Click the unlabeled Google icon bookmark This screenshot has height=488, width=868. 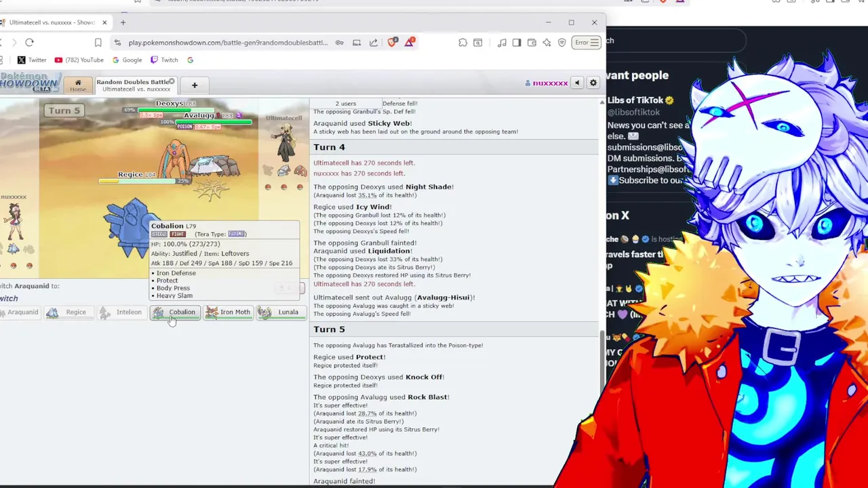click(x=190, y=60)
